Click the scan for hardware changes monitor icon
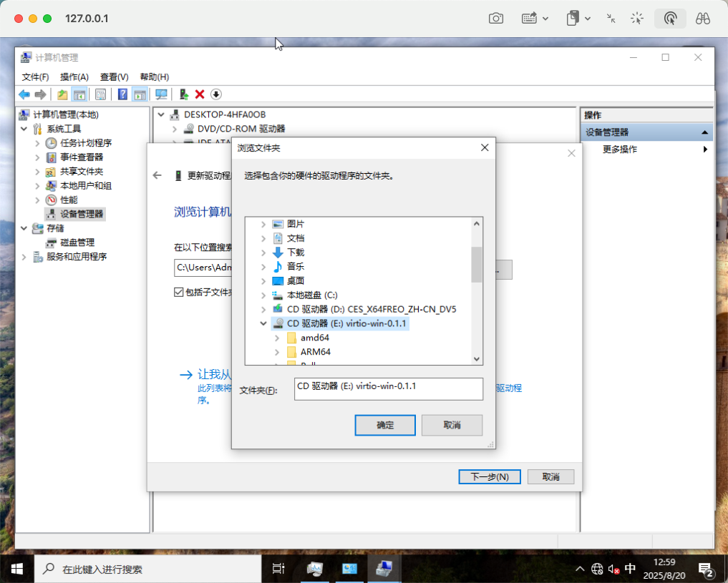 tap(161, 94)
